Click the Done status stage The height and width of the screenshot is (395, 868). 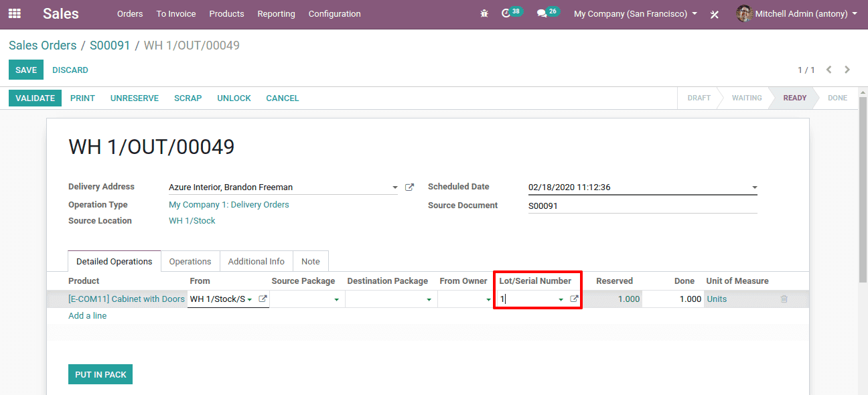coord(837,98)
